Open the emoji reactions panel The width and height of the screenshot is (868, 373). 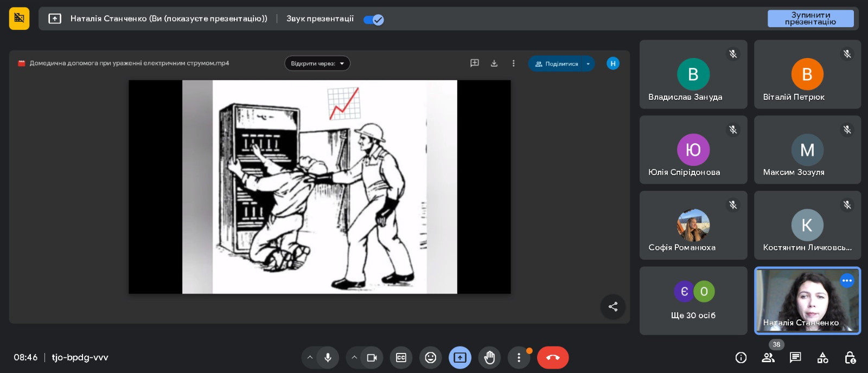(430, 358)
